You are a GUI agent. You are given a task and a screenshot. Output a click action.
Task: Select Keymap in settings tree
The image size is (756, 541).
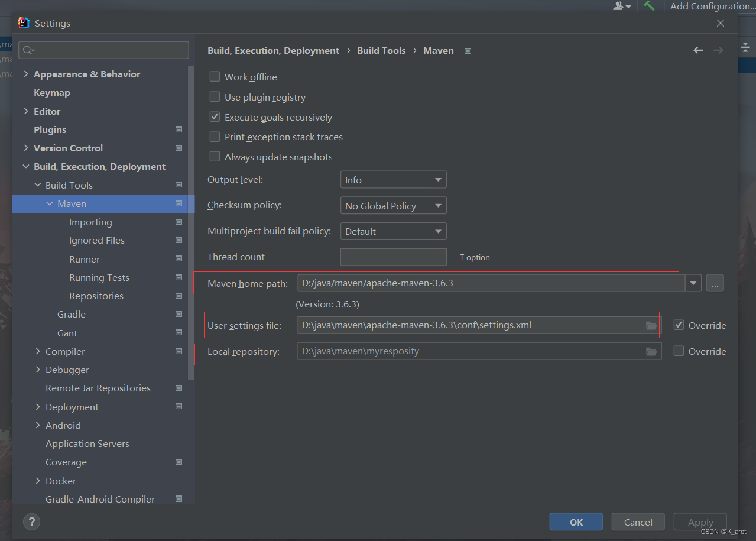point(52,93)
